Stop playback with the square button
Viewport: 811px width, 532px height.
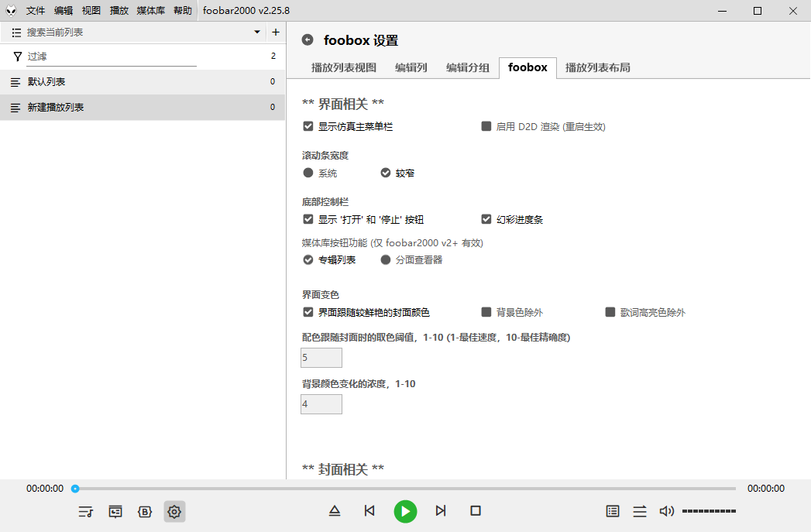click(x=476, y=511)
